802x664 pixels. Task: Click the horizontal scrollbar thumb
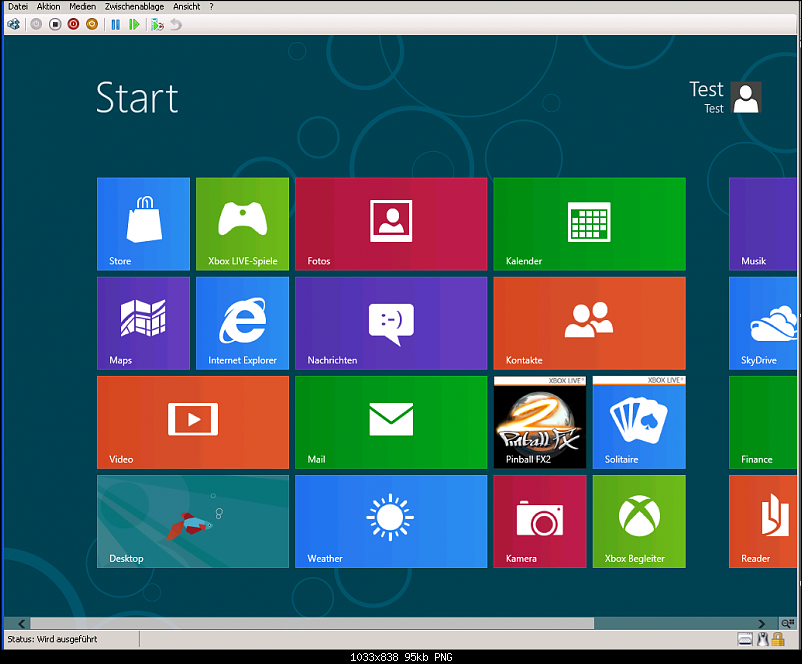(x=312, y=623)
